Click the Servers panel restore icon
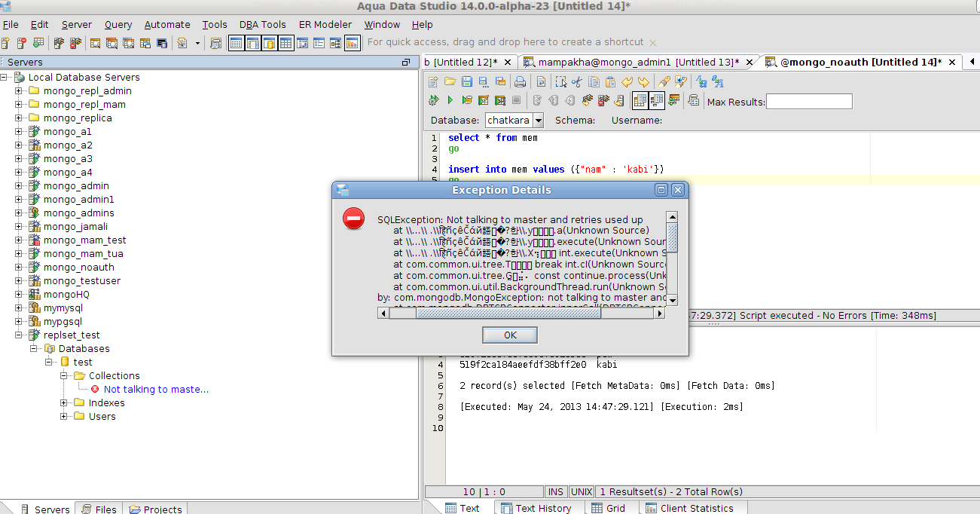Viewport: 980px width, 514px height. [x=406, y=62]
